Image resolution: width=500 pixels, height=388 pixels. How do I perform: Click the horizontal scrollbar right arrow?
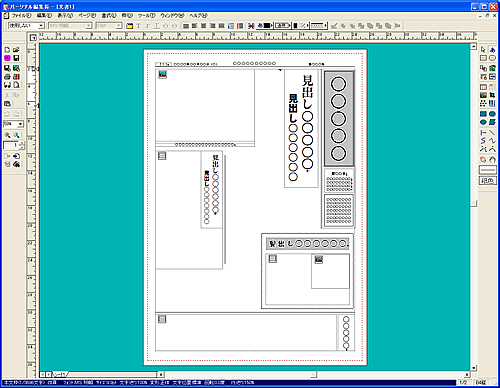pyautogui.click(x=467, y=375)
